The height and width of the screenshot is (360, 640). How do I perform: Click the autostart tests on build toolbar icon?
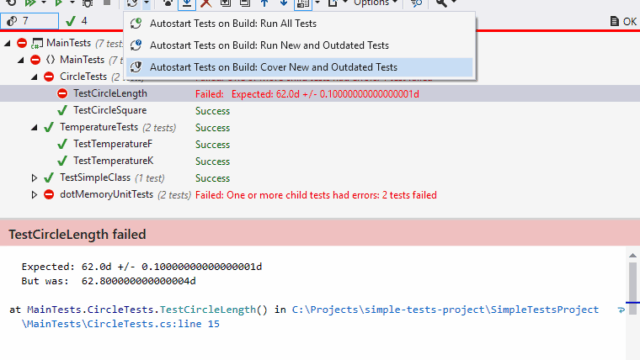(x=132, y=3)
